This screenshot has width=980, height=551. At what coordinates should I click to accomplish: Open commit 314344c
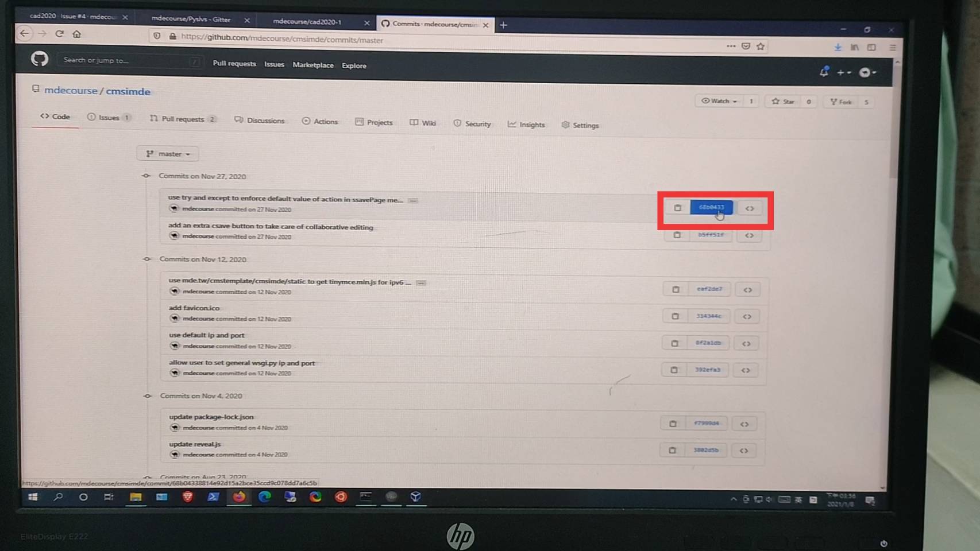click(709, 316)
